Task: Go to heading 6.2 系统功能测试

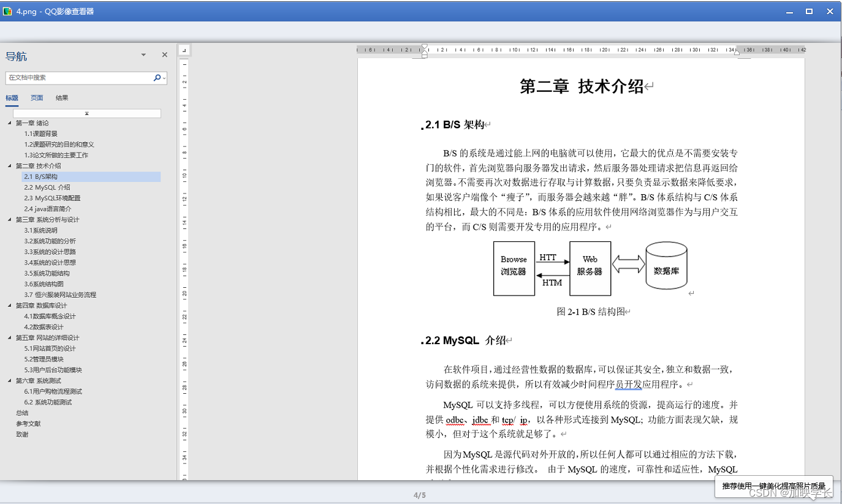Action: tap(48, 402)
